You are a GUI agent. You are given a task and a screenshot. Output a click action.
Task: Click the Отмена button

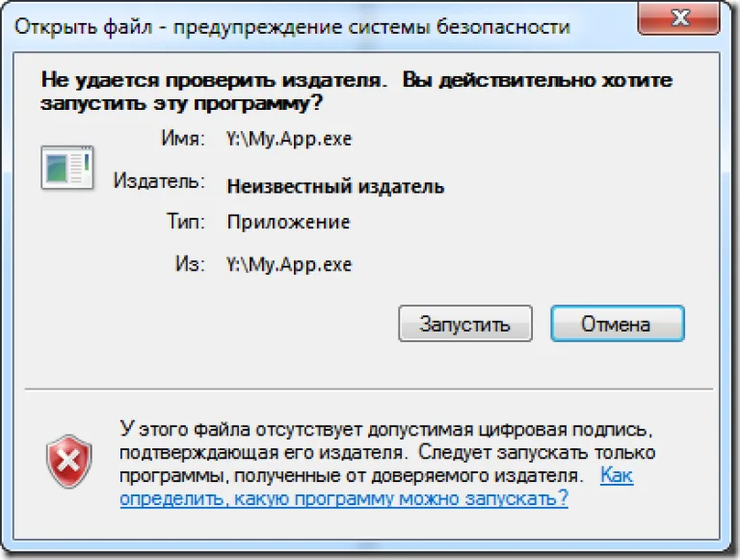pyautogui.click(x=618, y=324)
